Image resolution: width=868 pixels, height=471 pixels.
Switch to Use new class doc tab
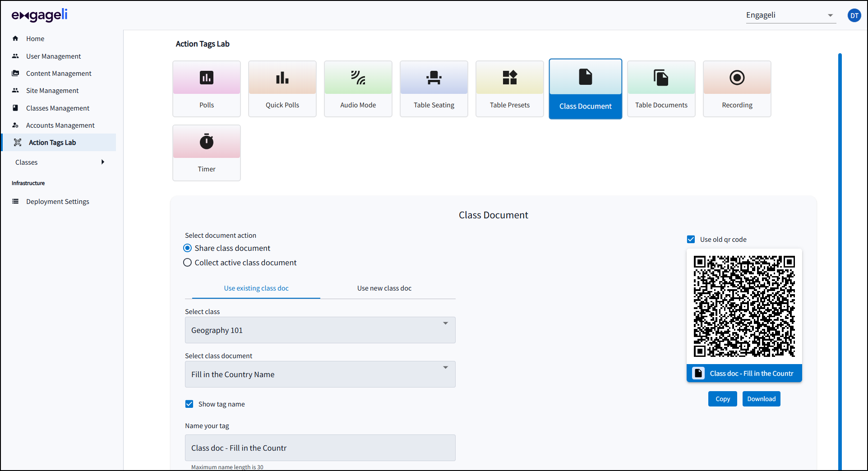pyautogui.click(x=384, y=288)
